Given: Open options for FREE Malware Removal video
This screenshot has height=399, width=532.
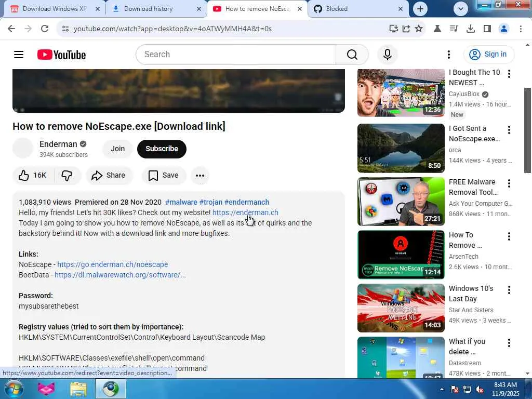Looking at the screenshot, I should tap(509, 183).
